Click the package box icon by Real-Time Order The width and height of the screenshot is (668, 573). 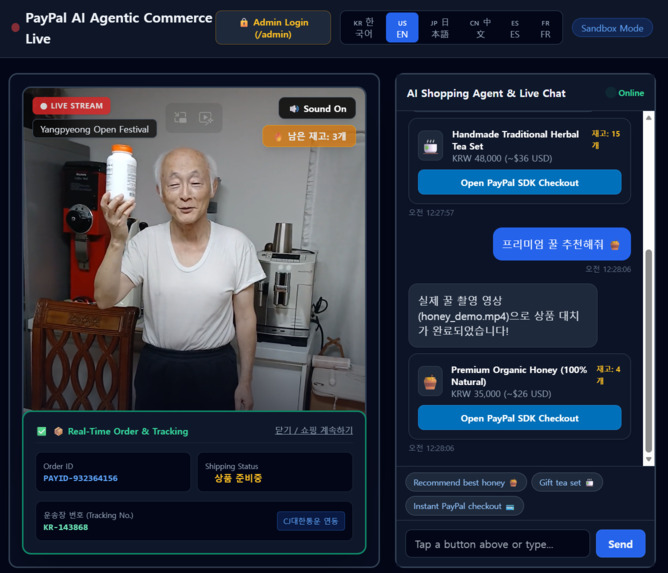58,431
